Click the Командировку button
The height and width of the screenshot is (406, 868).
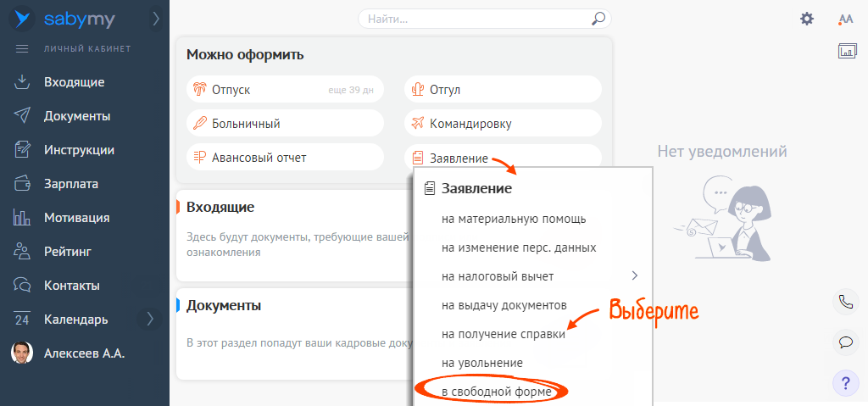click(x=503, y=123)
